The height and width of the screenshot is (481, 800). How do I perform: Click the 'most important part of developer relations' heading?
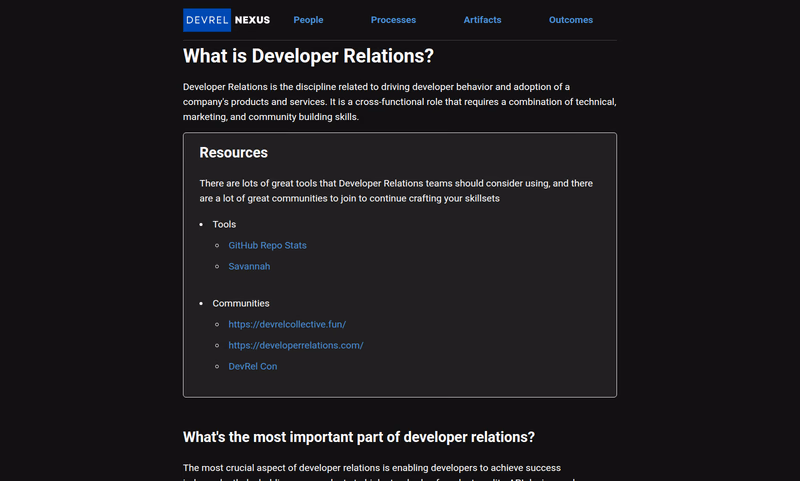[x=359, y=437]
